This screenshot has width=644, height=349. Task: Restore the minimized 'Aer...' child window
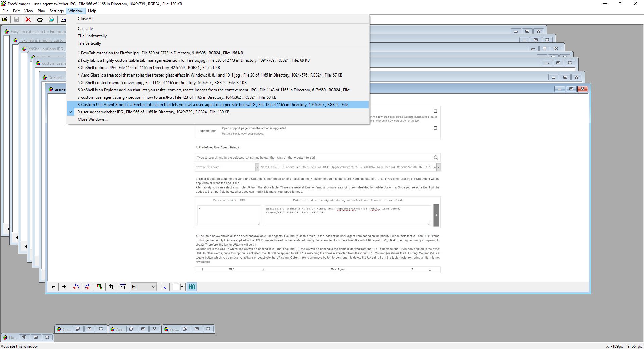point(131,329)
